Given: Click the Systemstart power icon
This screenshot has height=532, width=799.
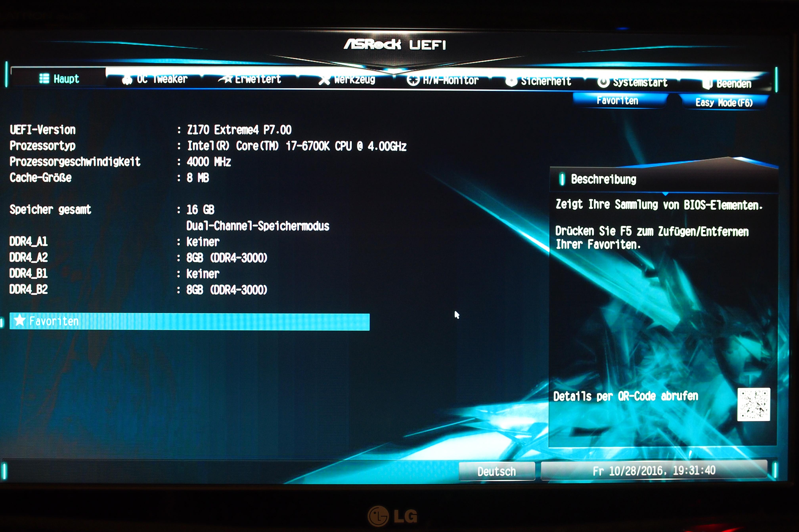Looking at the screenshot, I should click(x=603, y=82).
